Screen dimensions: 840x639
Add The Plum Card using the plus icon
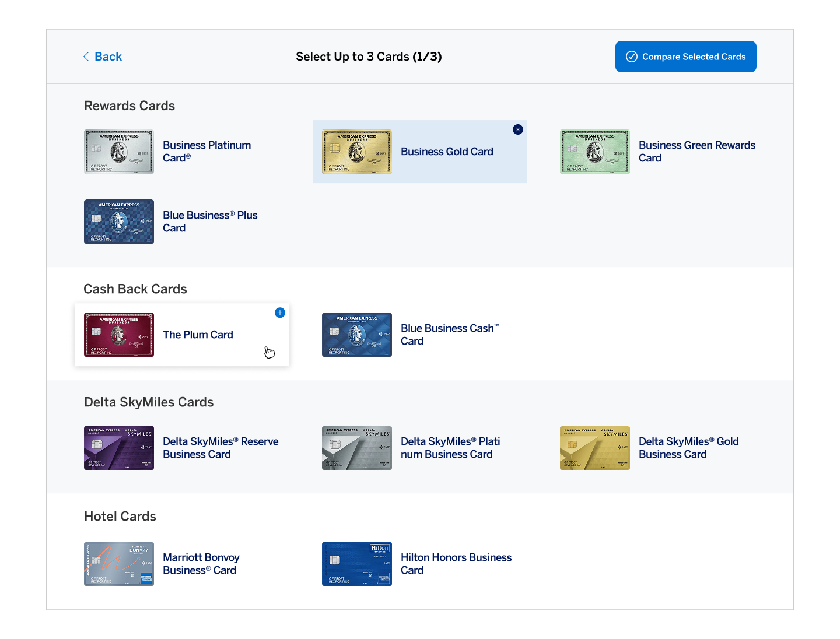[280, 313]
